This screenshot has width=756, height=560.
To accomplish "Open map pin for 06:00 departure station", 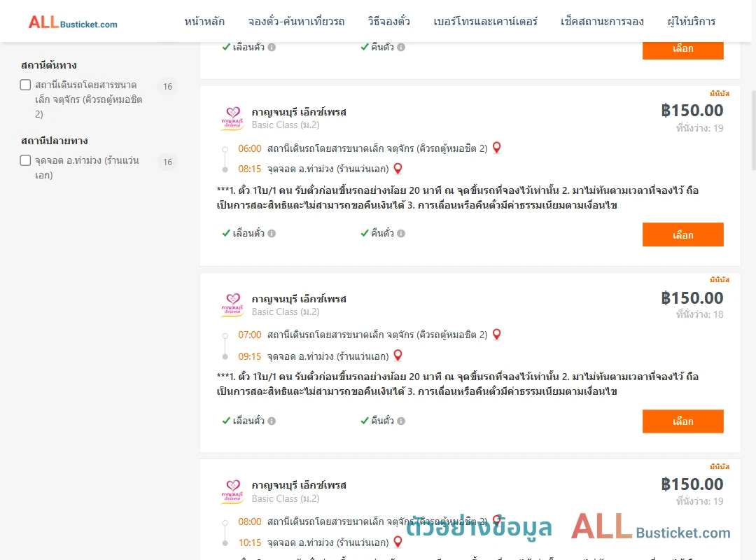I will pos(496,148).
